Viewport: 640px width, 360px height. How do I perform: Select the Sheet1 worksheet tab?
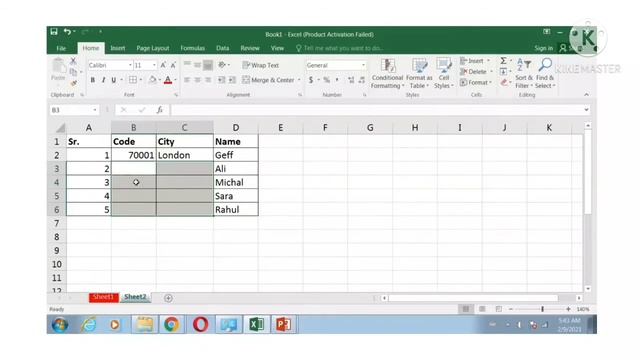103,297
